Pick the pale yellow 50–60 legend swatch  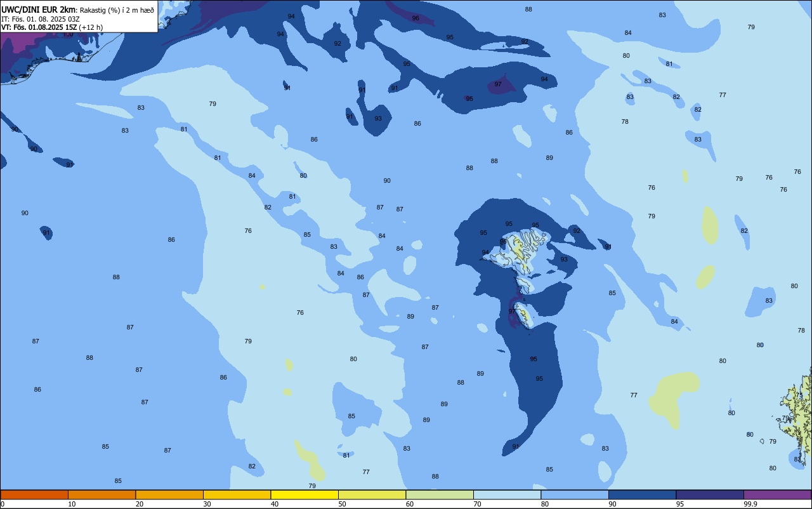372,494
